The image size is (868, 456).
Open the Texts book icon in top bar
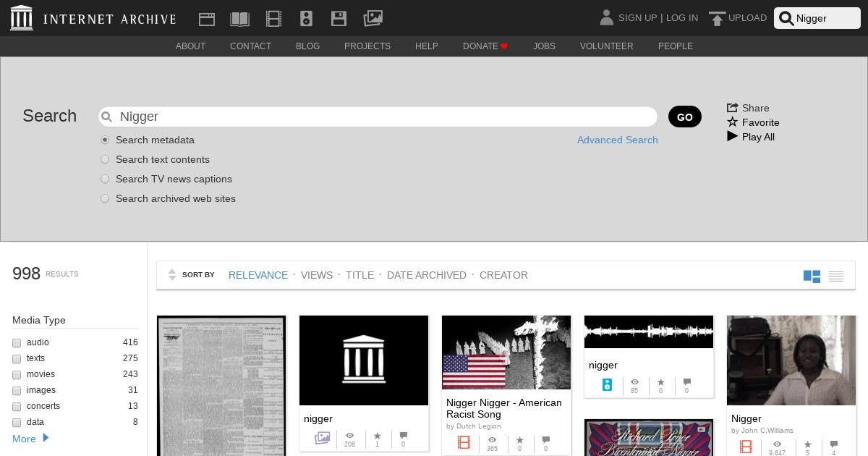pyautogui.click(x=239, y=19)
